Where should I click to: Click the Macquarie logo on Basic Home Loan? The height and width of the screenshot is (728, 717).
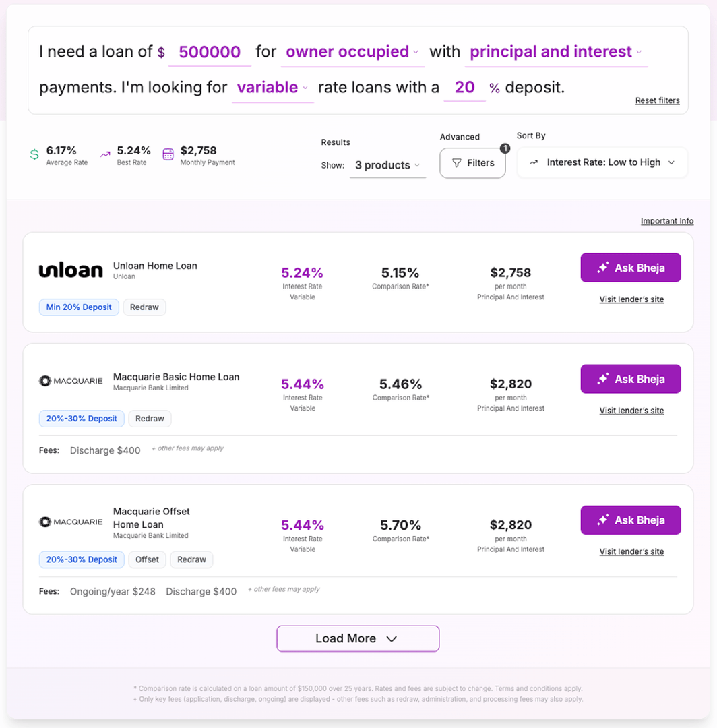pyautogui.click(x=71, y=381)
